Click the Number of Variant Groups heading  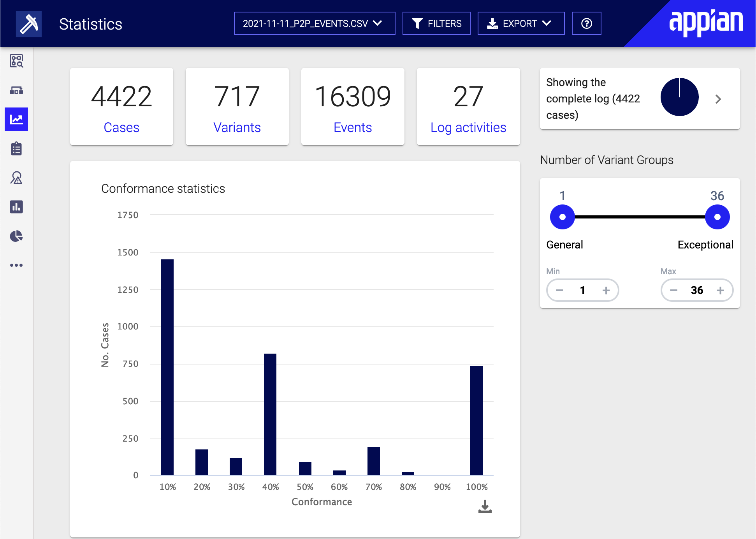pos(607,160)
